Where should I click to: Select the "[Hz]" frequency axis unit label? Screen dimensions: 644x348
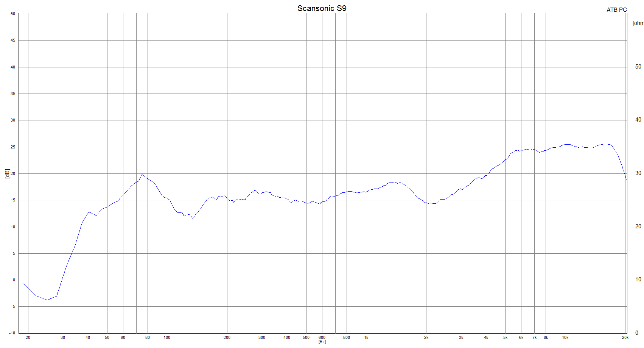tap(322, 342)
